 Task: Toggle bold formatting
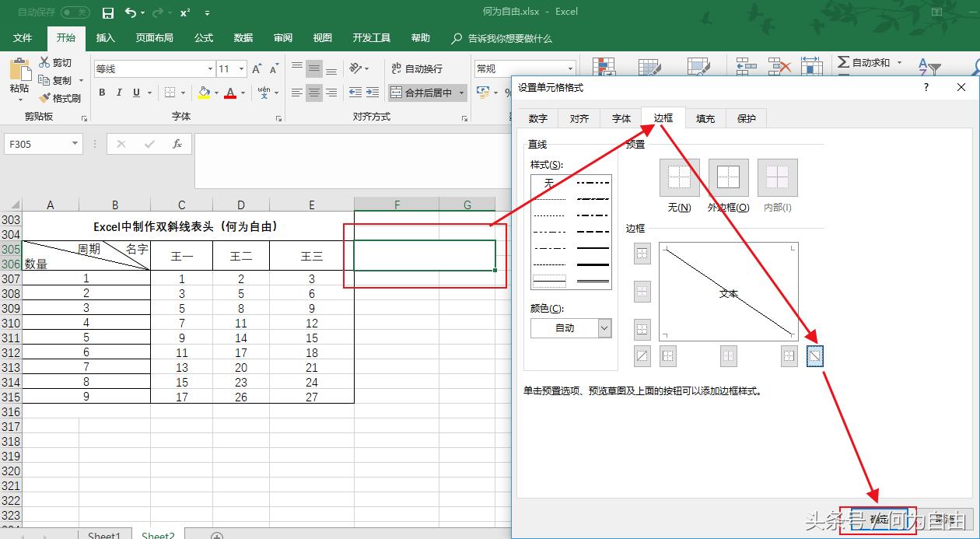click(x=101, y=92)
